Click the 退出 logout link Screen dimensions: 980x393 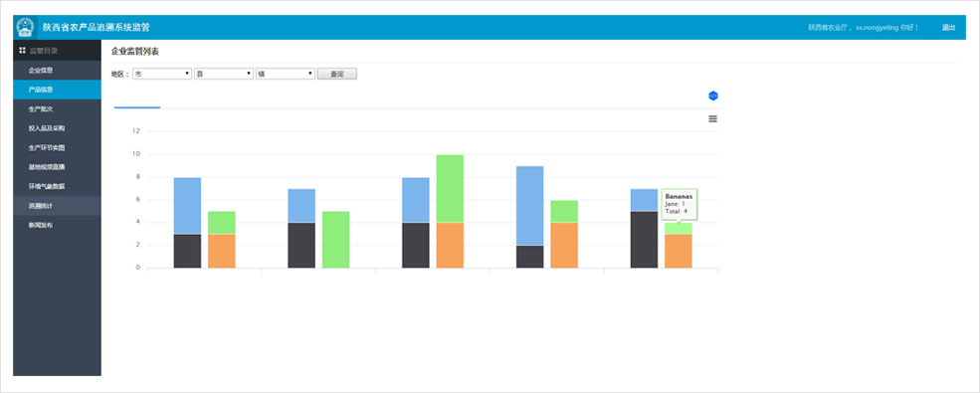coord(948,28)
